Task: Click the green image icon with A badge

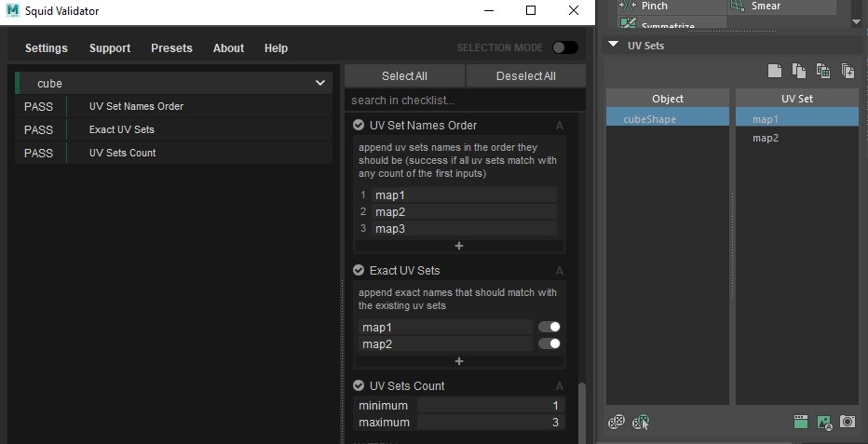Action: (x=824, y=423)
